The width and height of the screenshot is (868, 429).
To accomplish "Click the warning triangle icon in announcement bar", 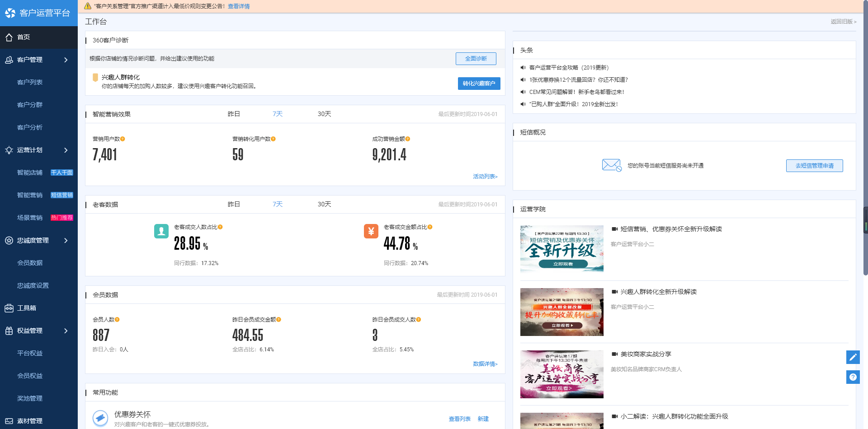I will [88, 6].
